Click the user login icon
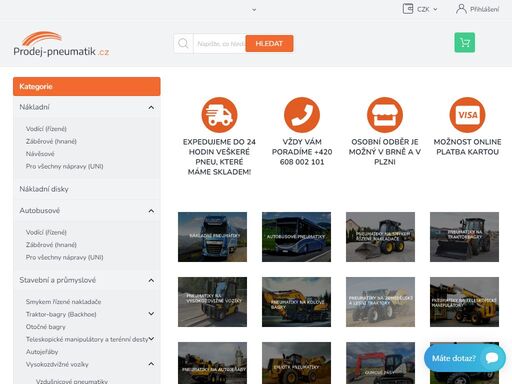This screenshot has height=384, width=512. pyautogui.click(x=461, y=9)
